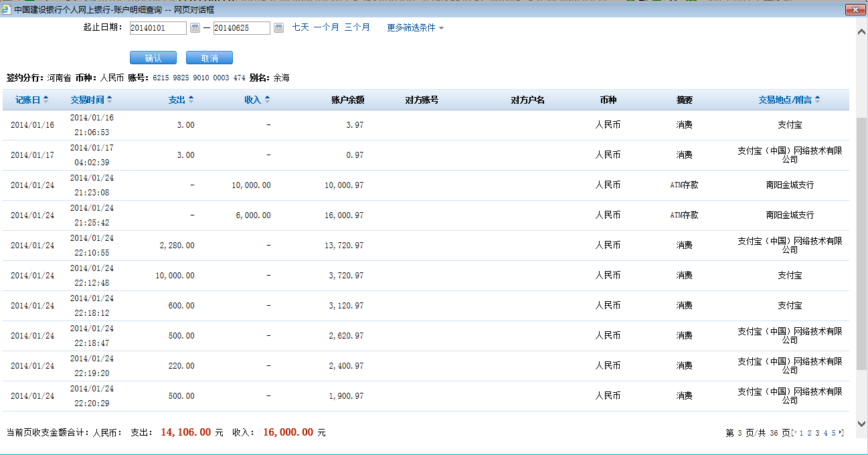Click the 取消 cancel button
The image size is (868, 455).
[209, 58]
